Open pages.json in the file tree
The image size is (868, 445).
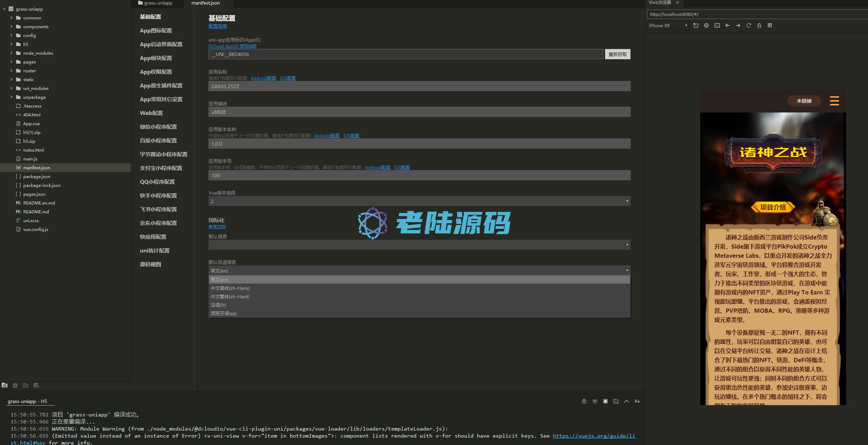point(34,194)
